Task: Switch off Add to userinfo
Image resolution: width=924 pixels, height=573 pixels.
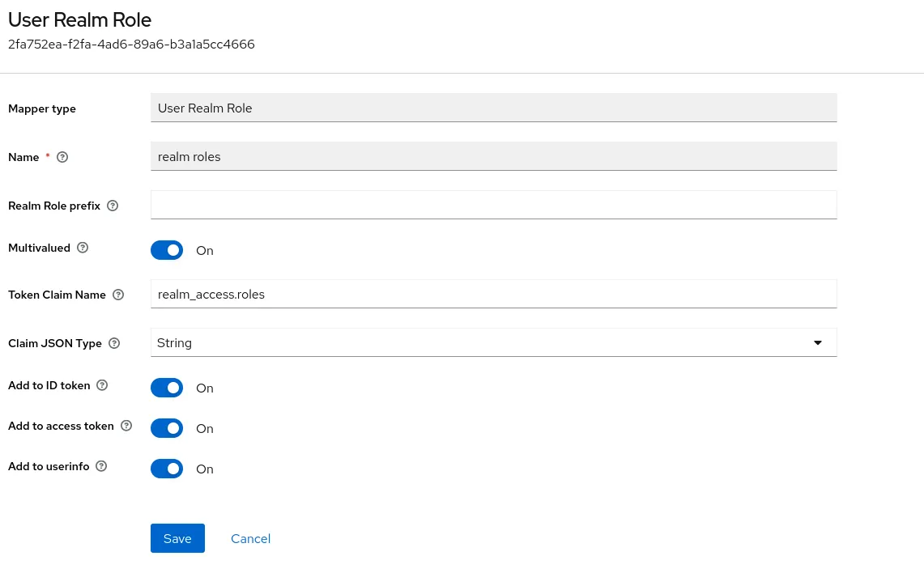Action: (x=167, y=469)
